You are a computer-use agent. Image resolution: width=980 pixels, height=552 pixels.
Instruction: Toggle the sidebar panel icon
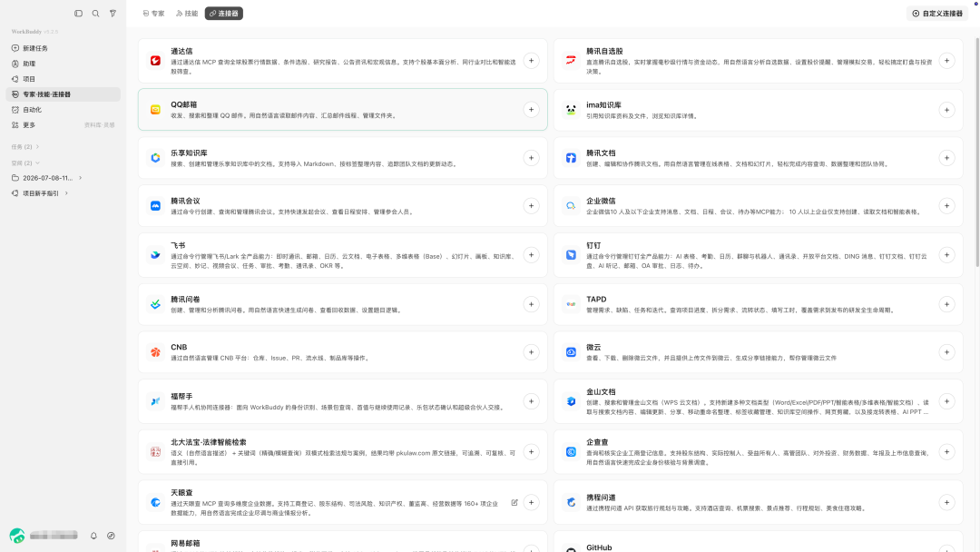78,13
